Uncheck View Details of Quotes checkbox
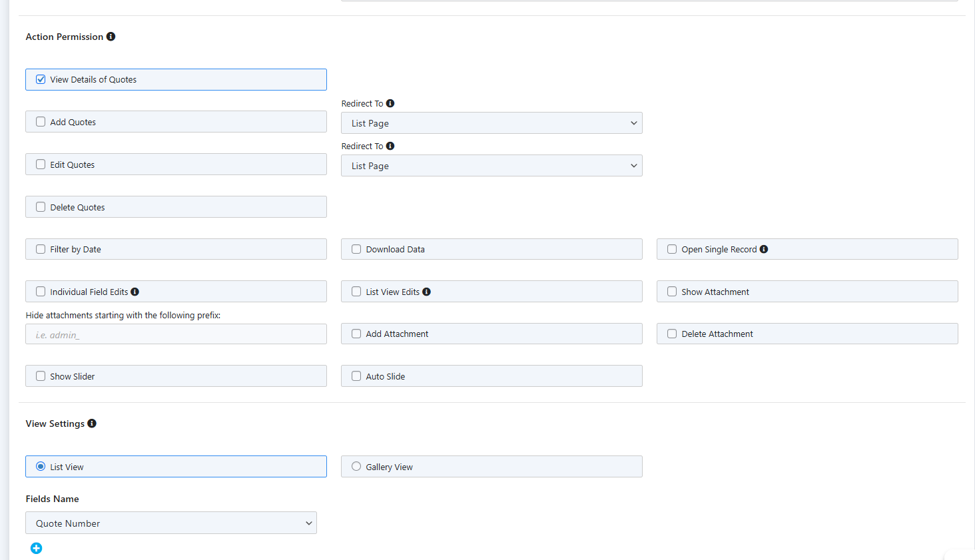 (41, 79)
